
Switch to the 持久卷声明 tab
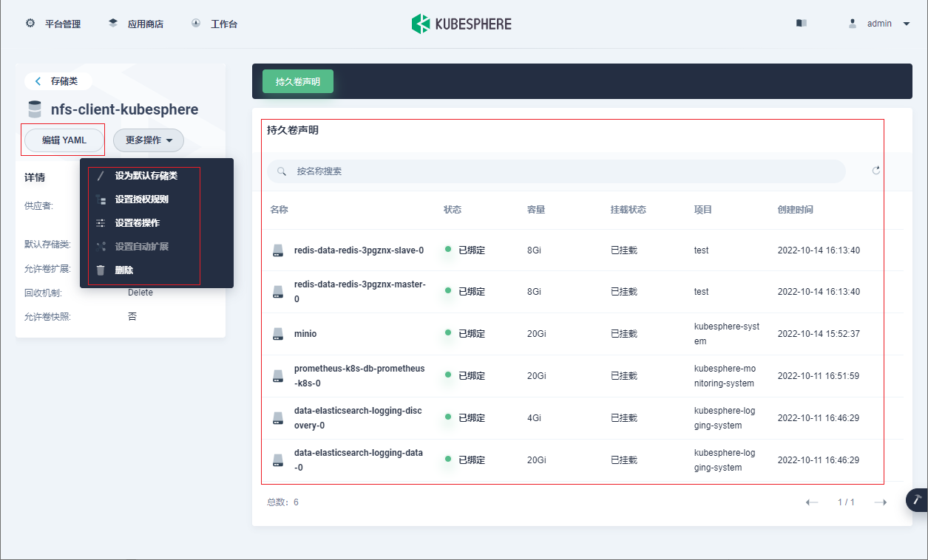298,81
